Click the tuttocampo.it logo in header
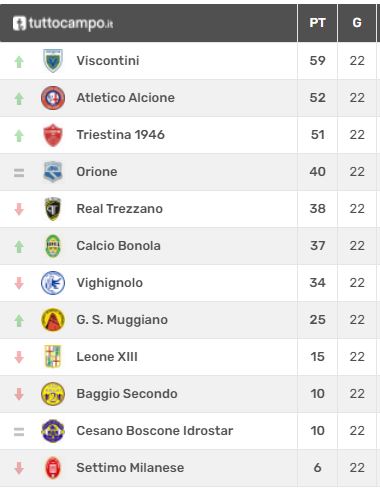380x490 pixels. coord(63,23)
